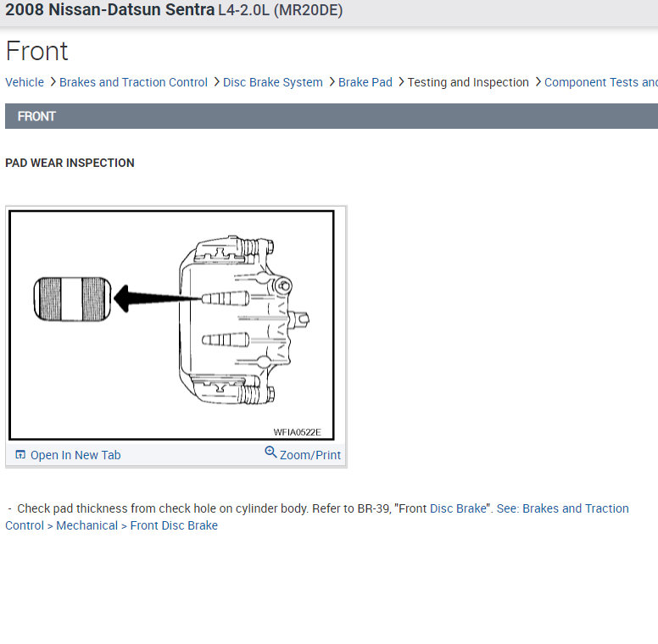The width and height of the screenshot is (658, 644).
Task: Click the Front page heading
Action: (x=36, y=51)
